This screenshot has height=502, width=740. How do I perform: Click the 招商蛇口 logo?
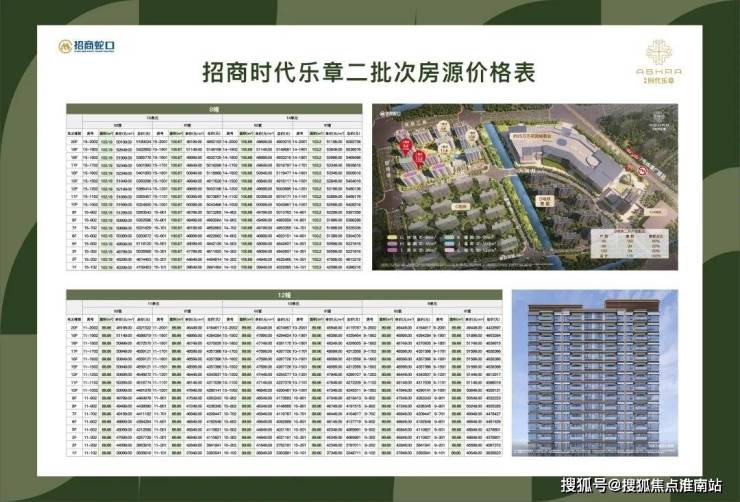[86, 46]
